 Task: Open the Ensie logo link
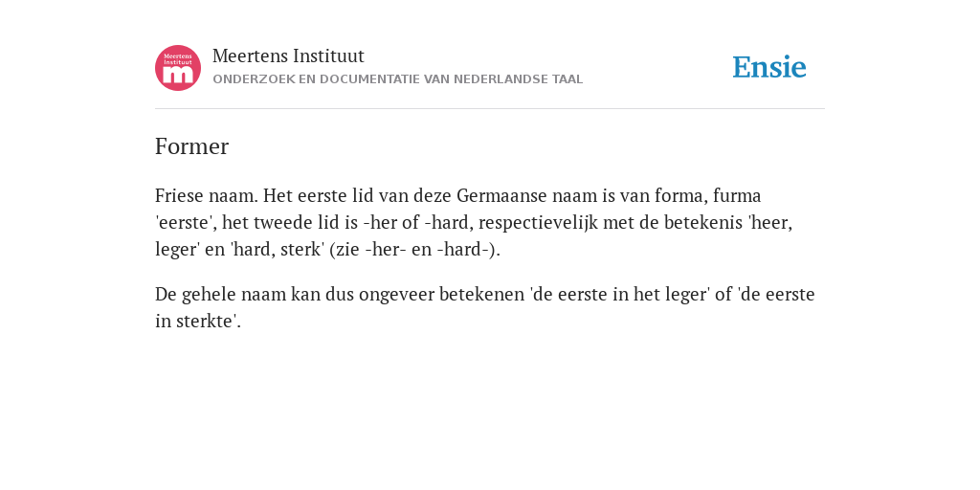click(x=769, y=68)
